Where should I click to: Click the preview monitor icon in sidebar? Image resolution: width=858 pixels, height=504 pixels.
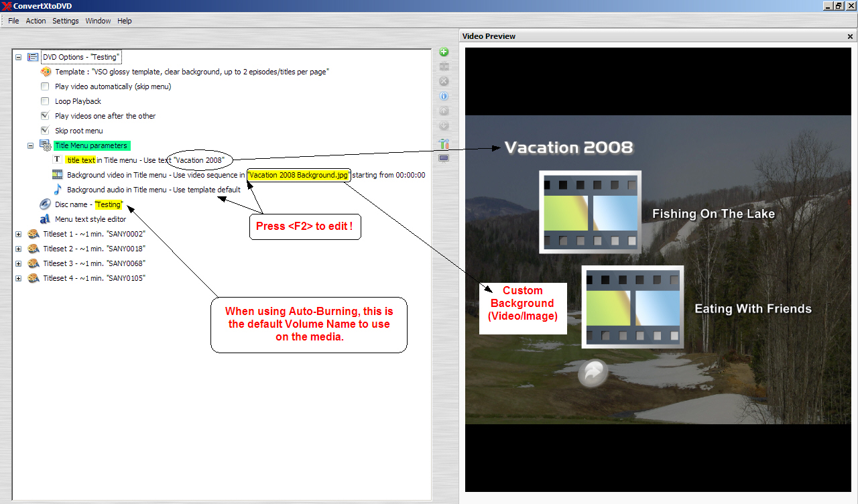click(444, 159)
